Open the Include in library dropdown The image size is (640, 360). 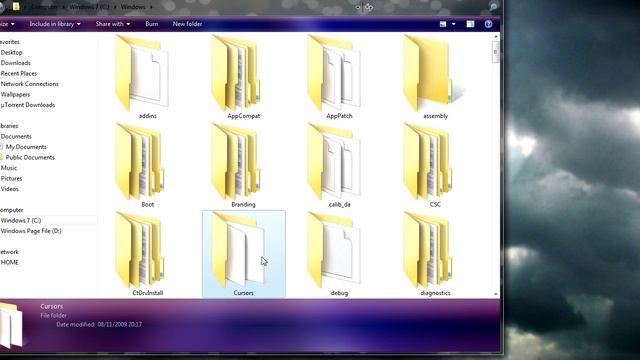pyautogui.click(x=55, y=24)
